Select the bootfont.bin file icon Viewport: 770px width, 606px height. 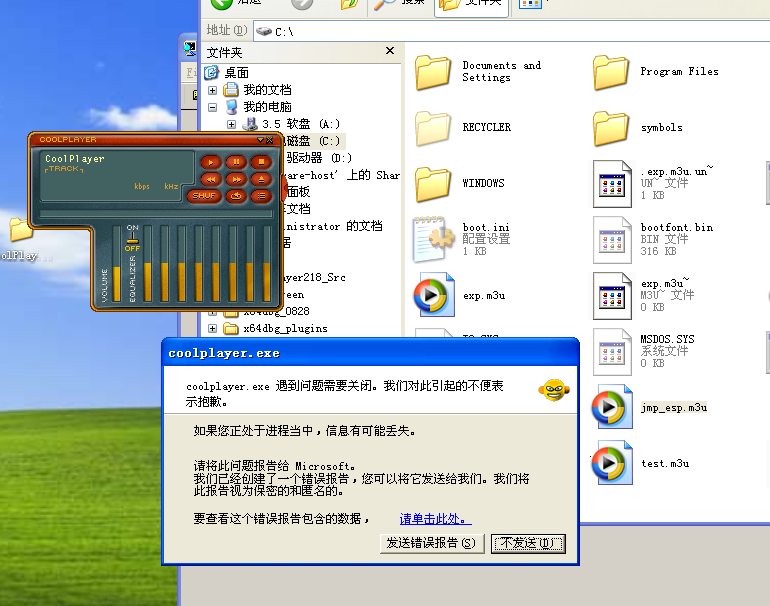click(x=612, y=240)
